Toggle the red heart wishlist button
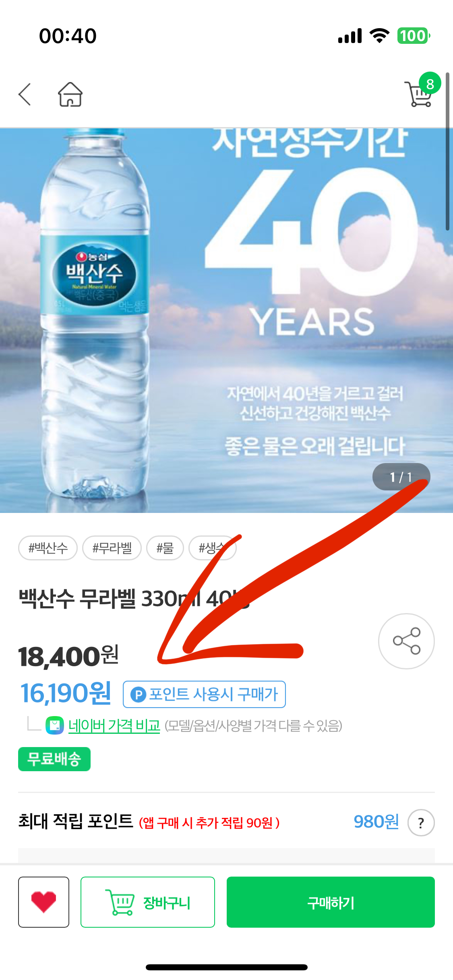The width and height of the screenshot is (453, 980). (43, 902)
